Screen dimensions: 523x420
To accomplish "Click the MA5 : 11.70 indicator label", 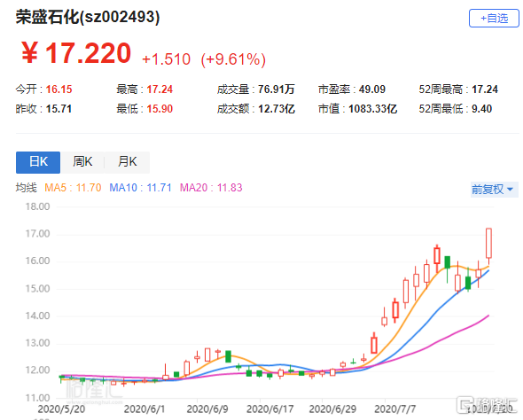I will pos(73,188).
